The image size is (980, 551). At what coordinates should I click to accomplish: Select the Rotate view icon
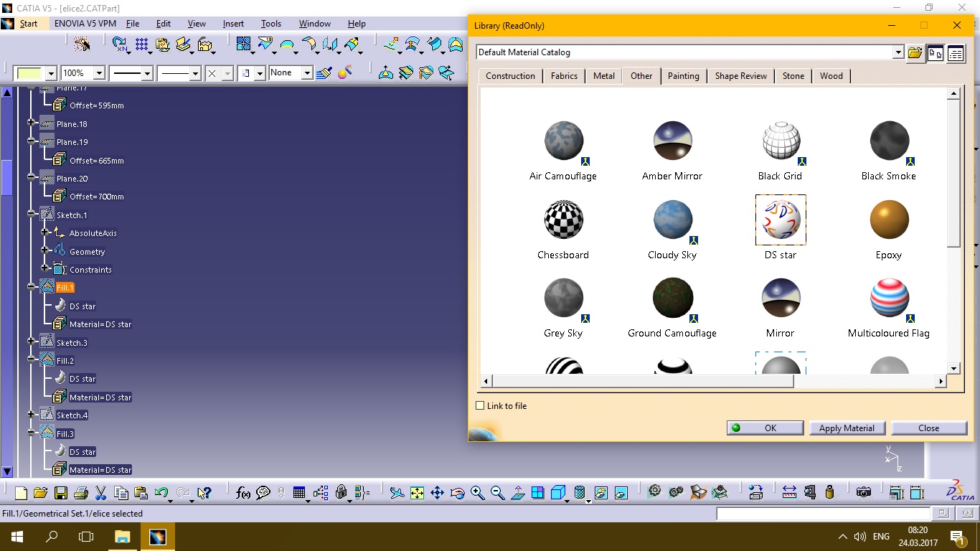click(x=457, y=493)
